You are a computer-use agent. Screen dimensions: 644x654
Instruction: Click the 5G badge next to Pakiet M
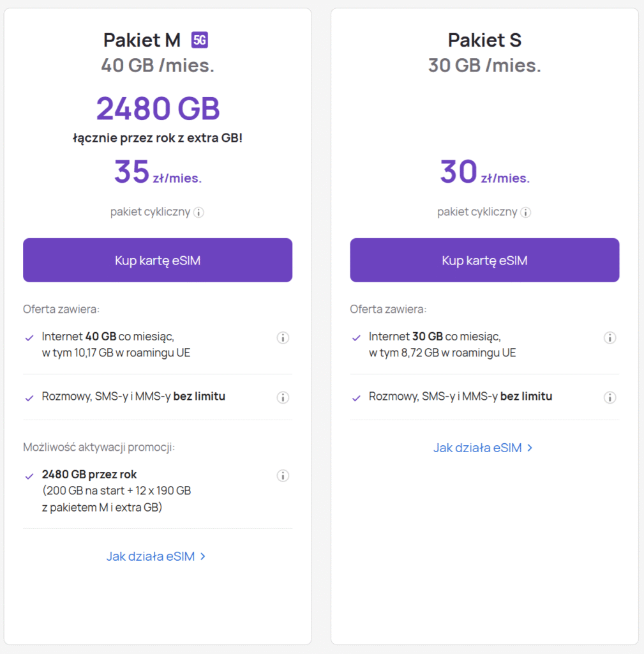point(200,40)
